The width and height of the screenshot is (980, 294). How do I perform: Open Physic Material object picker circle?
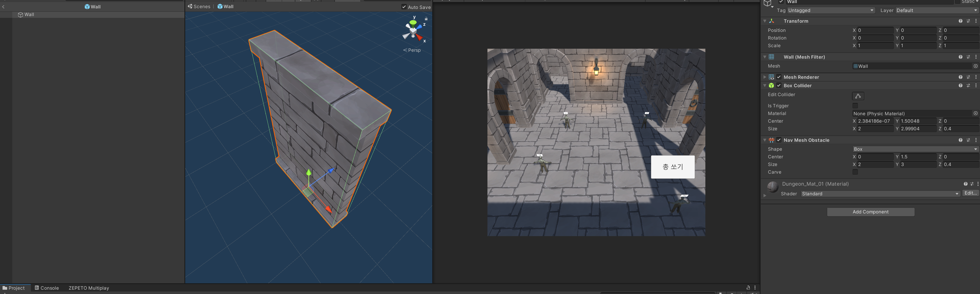coord(975,113)
